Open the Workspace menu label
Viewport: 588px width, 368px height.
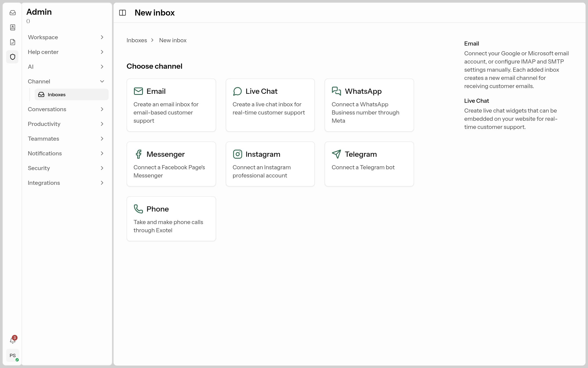(x=43, y=37)
